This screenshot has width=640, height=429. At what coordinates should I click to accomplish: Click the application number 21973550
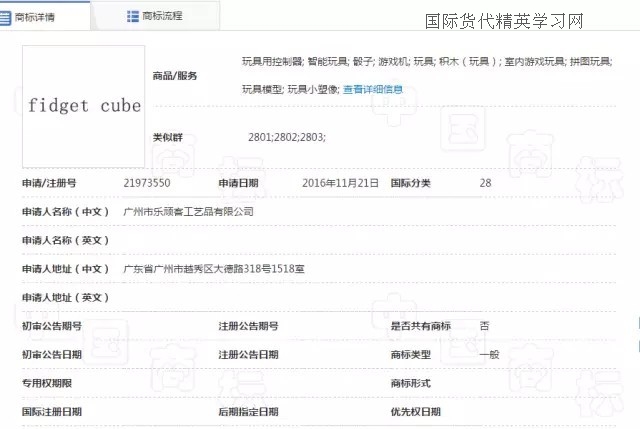147,183
